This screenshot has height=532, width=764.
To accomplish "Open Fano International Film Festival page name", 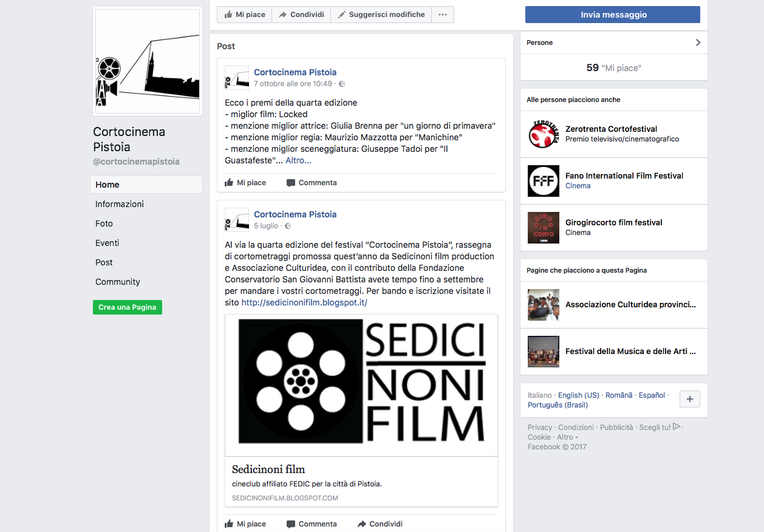I will coord(624,176).
